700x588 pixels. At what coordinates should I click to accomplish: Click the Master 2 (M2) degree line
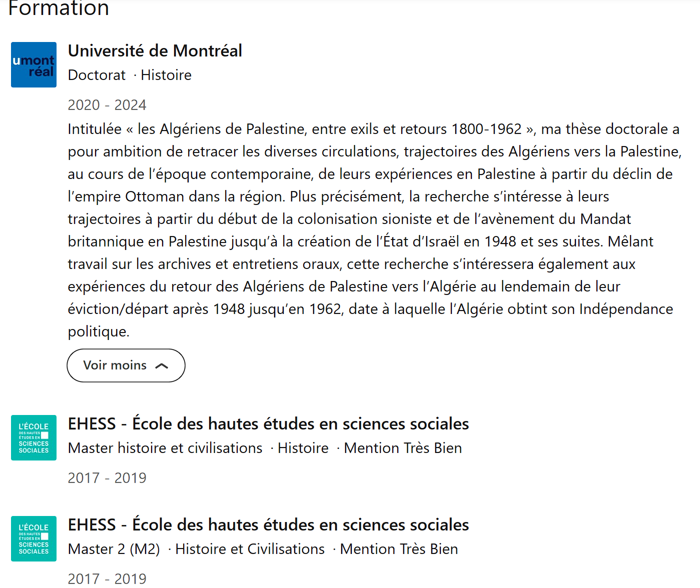tap(114, 549)
